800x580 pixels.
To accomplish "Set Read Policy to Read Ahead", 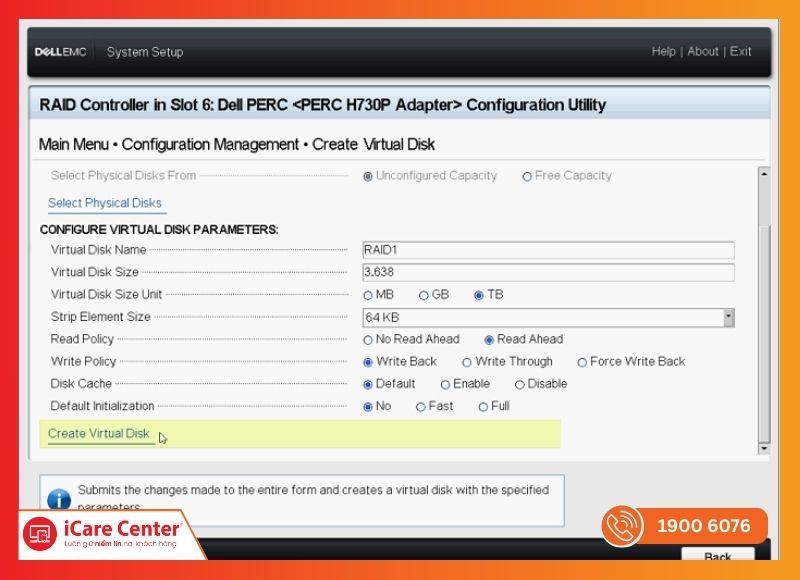I will [489, 340].
